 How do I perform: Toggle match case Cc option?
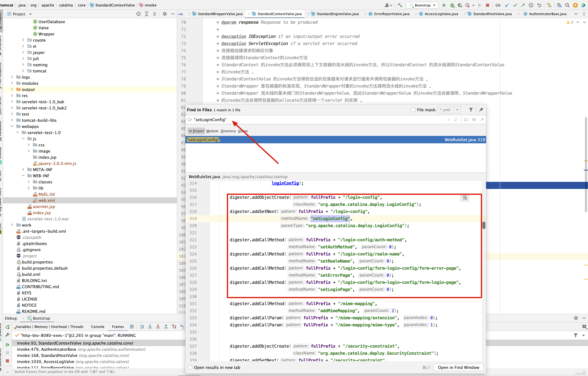click(466, 119)
